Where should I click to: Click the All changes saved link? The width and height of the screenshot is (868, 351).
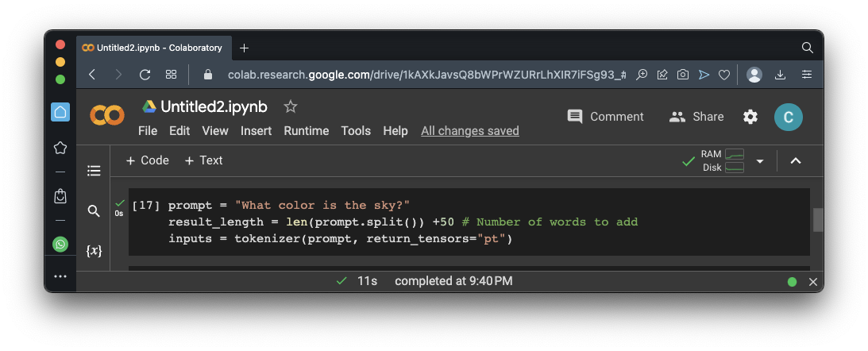coord(470,131)
